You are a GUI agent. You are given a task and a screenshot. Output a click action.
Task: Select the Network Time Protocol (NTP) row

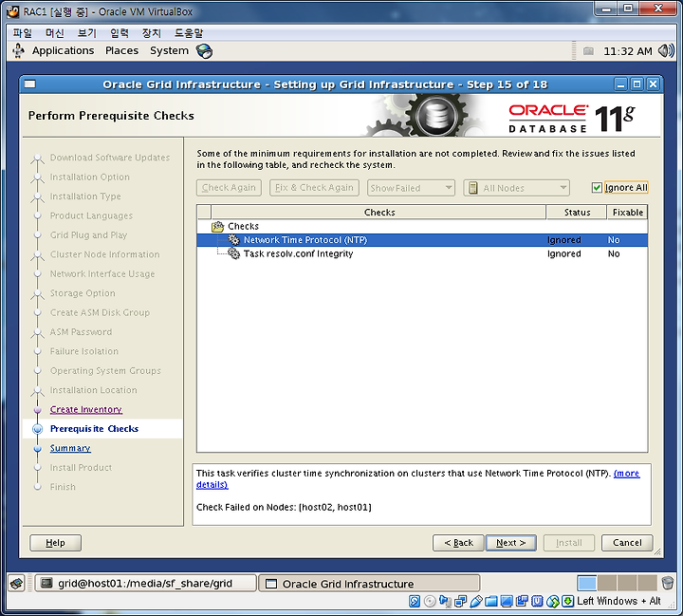[422, 240]
